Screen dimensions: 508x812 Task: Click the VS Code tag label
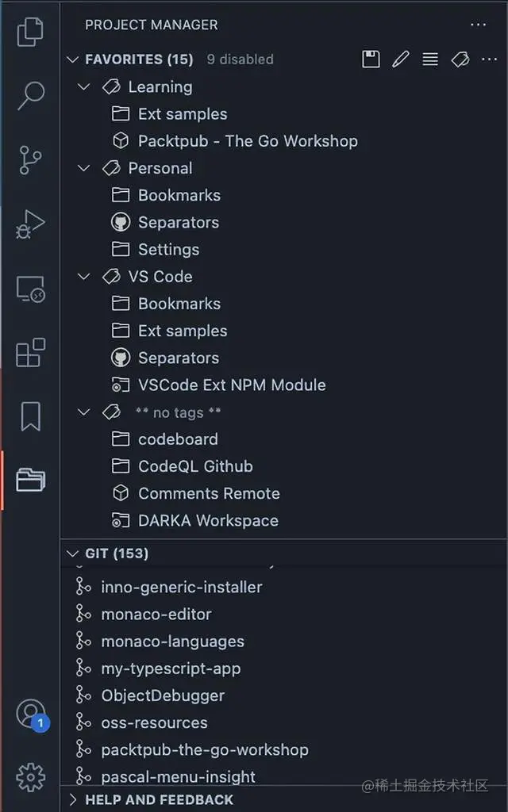click(160, 277)
